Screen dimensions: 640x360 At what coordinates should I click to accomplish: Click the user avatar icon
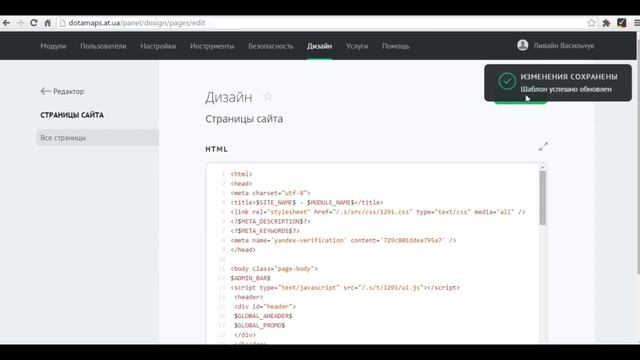(x=522, y=45)
